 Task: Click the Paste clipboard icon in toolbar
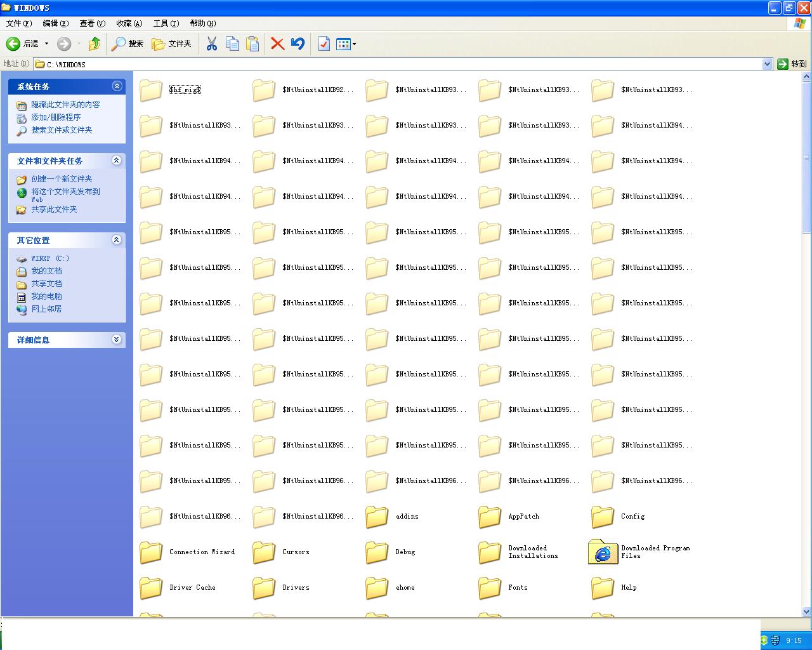252,44
